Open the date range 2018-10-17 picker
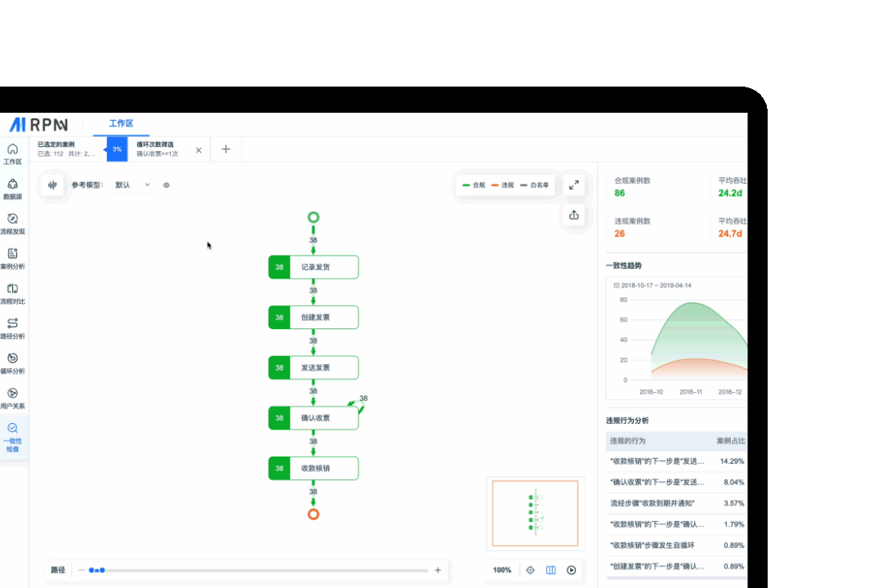Image resolution: width=882 pixels, height=588 pixels. [652, 286]
